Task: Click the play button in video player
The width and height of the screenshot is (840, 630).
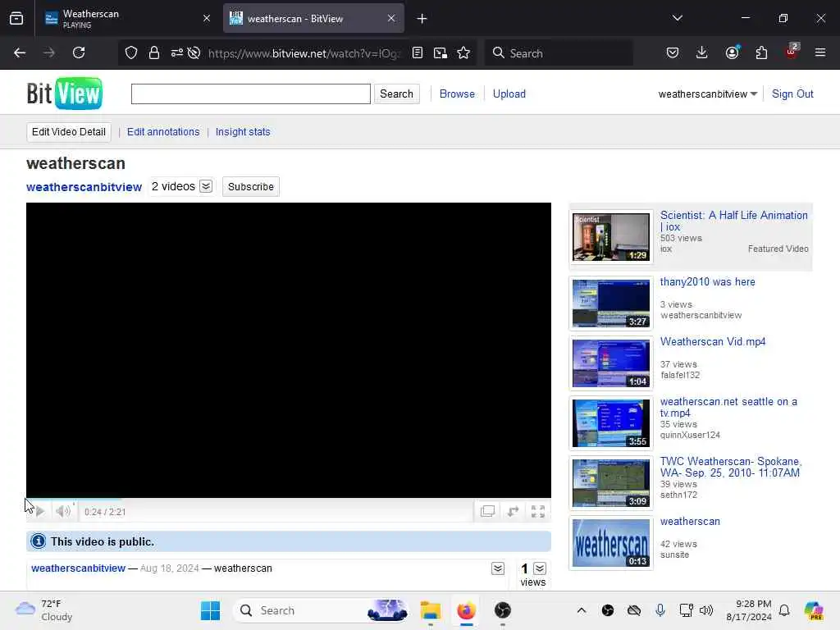Action: (39, 512)
